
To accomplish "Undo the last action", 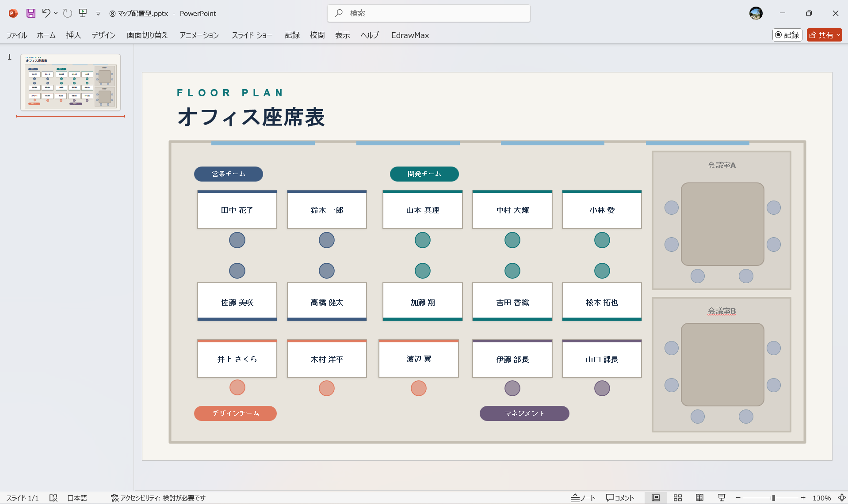I will [x=47, y=13].
